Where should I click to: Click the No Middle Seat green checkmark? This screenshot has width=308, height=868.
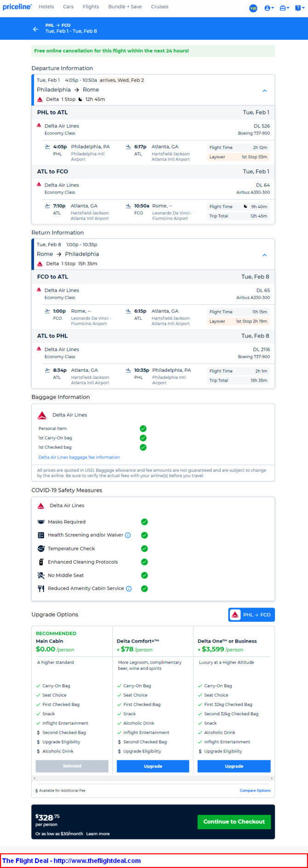[144, 575]
